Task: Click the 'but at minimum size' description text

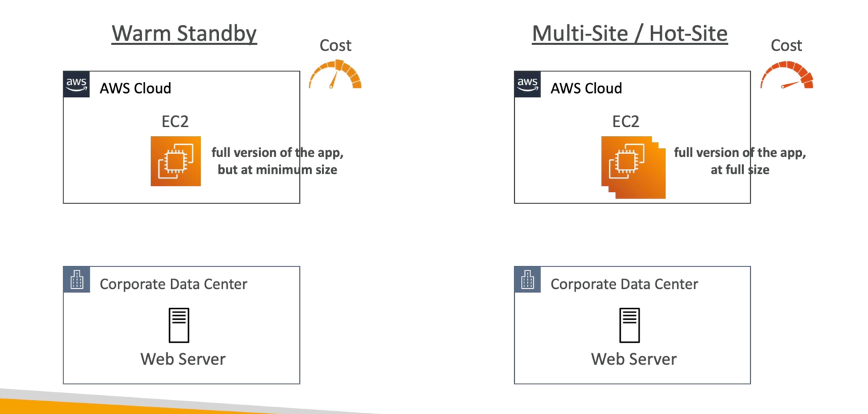Action: click(x=277, y=170)
